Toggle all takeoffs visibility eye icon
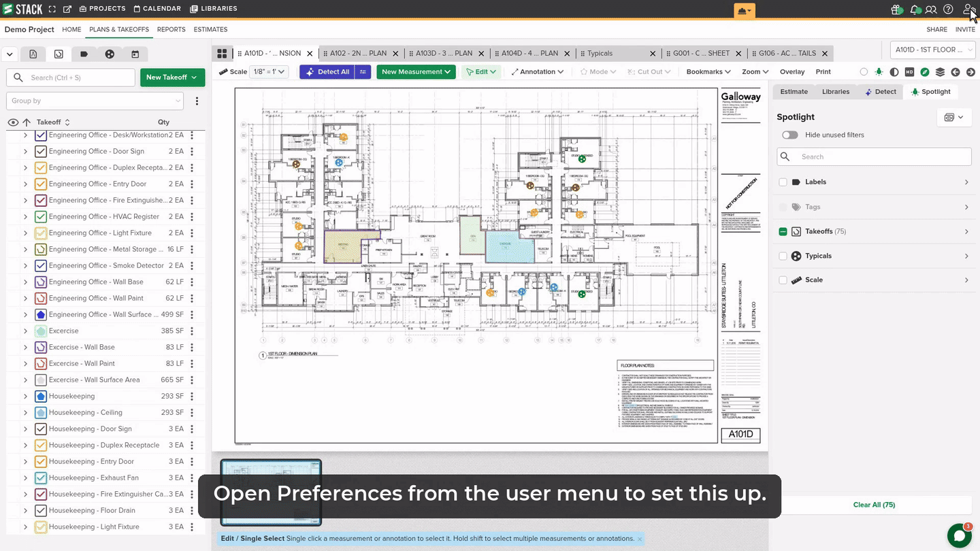The image size is (980, 551). pyautogui.click(x=13, y=122)
